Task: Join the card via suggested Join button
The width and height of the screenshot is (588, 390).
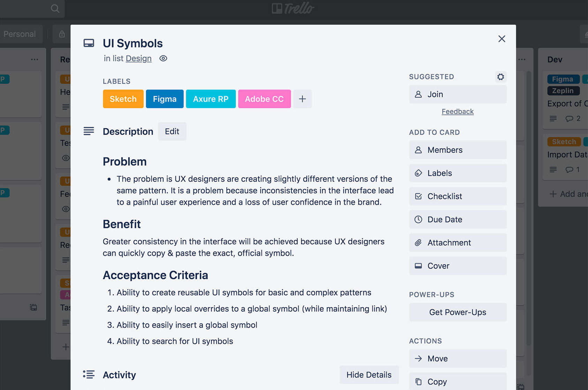Action: click(x=458, y=94)
